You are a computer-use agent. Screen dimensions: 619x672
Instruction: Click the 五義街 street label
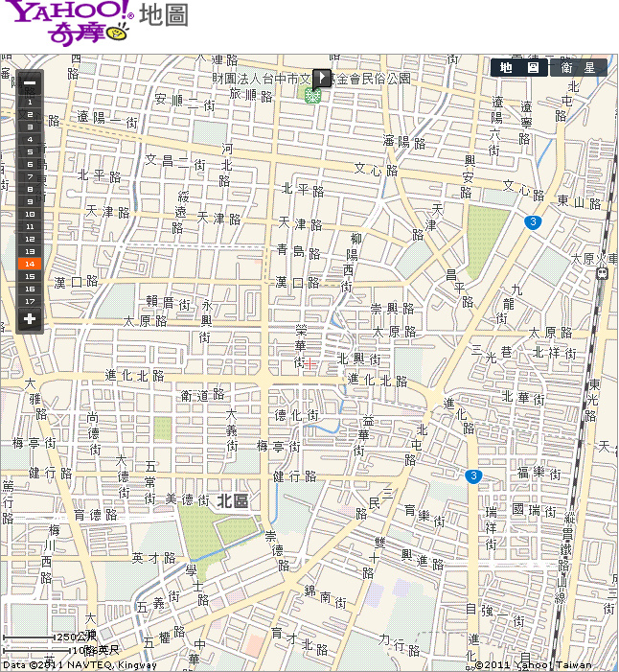[x=158, y=601]
